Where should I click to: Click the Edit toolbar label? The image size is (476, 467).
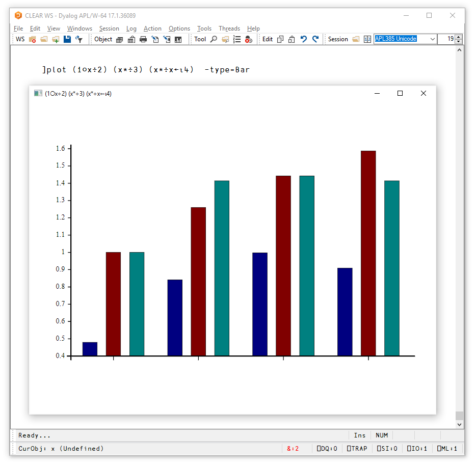point(268,39)
